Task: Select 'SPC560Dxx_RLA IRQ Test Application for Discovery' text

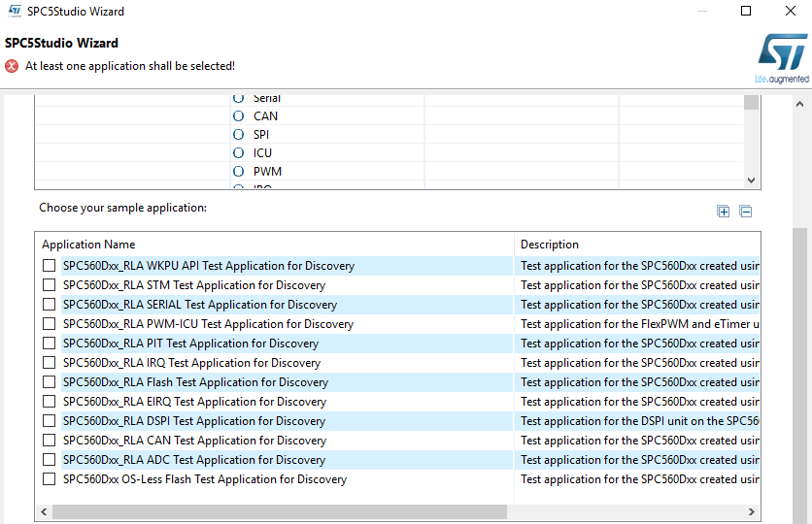Action: point(191,363)
